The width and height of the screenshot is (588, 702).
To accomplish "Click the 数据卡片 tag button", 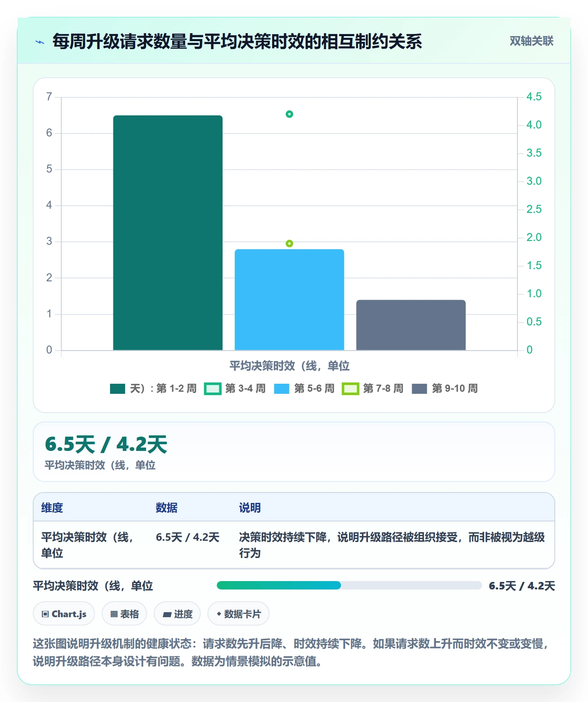I will 239,614.
